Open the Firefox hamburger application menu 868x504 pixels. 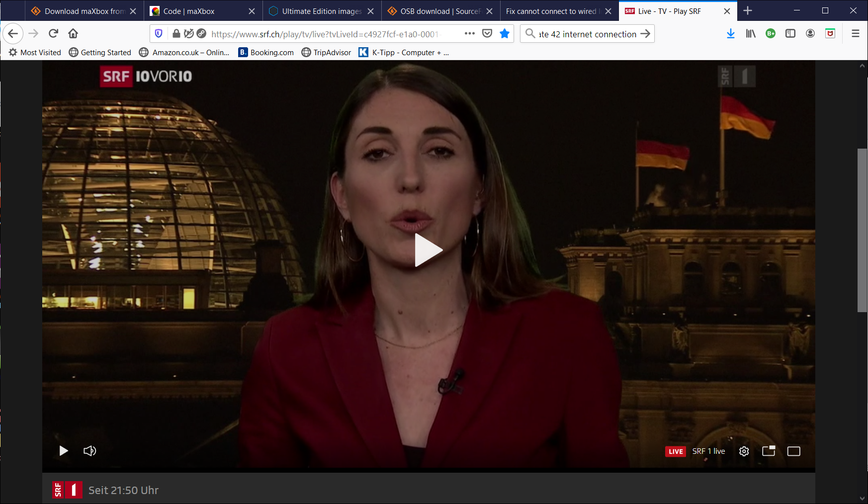[x=855, y=33]
